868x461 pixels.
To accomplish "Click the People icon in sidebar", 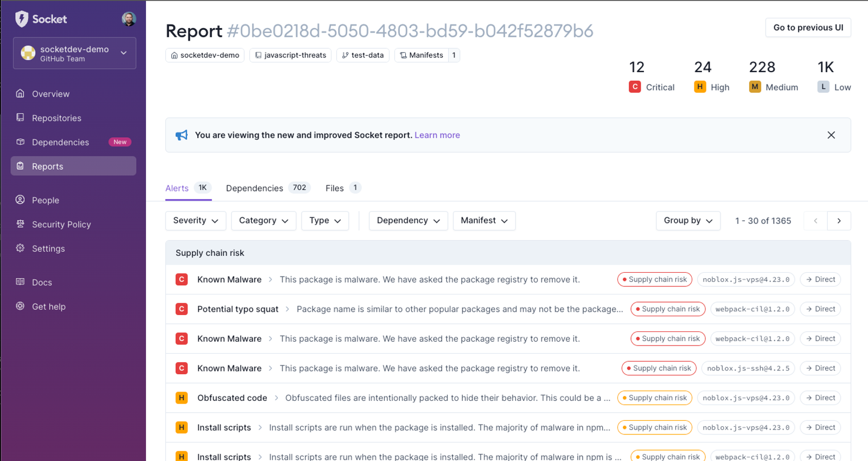I will 20,200.
